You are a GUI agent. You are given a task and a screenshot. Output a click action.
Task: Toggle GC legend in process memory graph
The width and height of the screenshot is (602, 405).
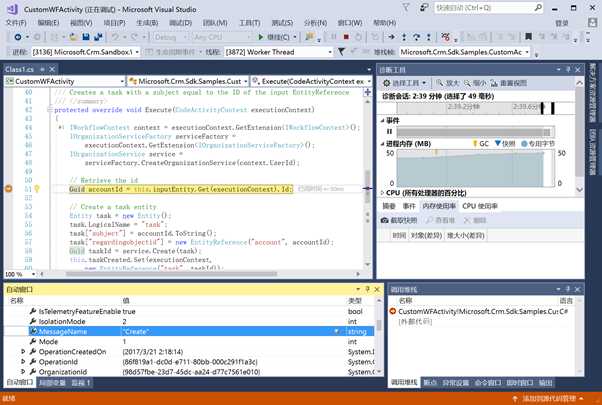[480, 144]
